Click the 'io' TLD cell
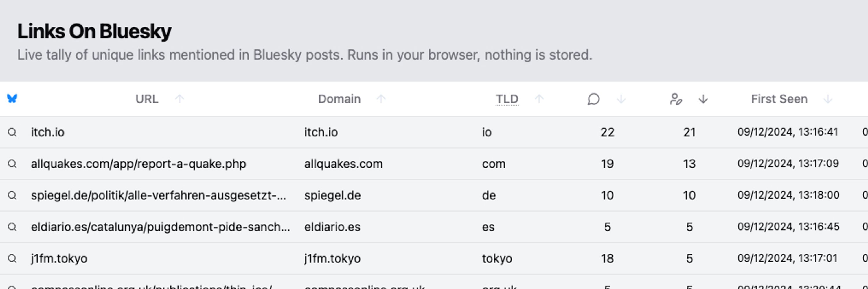 point(487,132)
